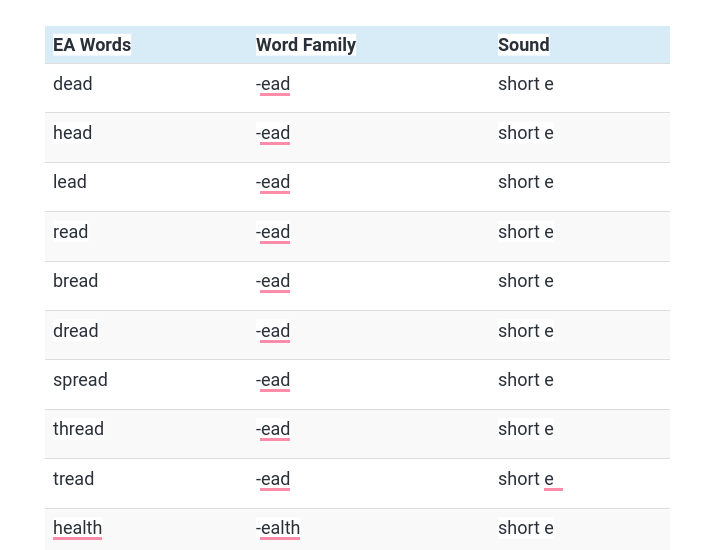Click the word 'tread' in the table

[73, 479]
